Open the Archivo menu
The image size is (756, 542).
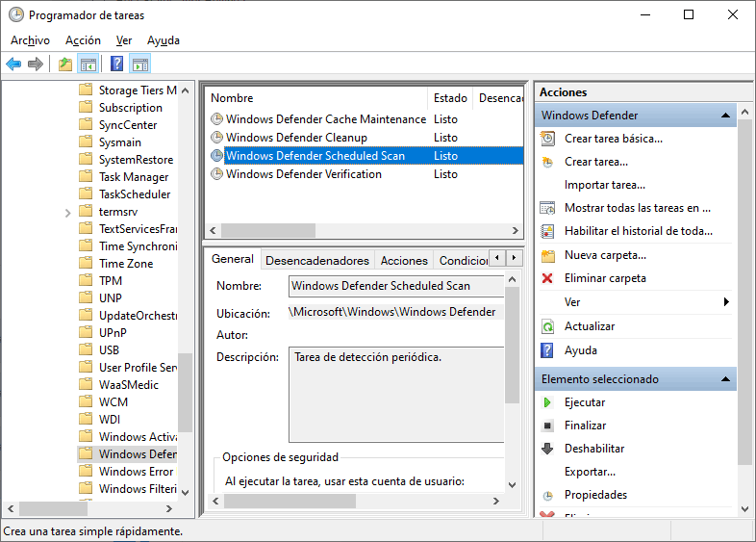(x=31, y=40)
